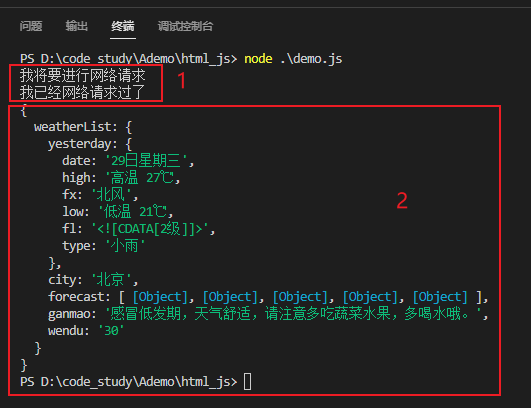
Task: Click the city value '北京'
Action: point(111,280)
